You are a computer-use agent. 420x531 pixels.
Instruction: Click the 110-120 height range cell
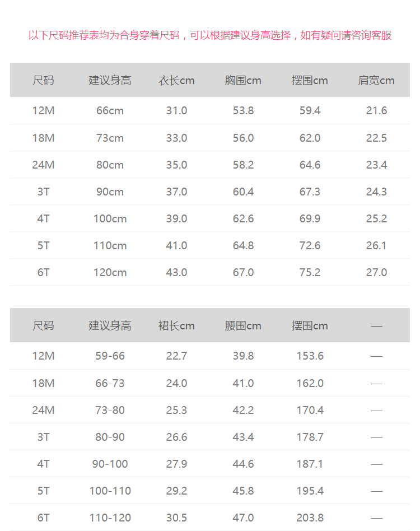pyautogui.click(x=110, y=518)
